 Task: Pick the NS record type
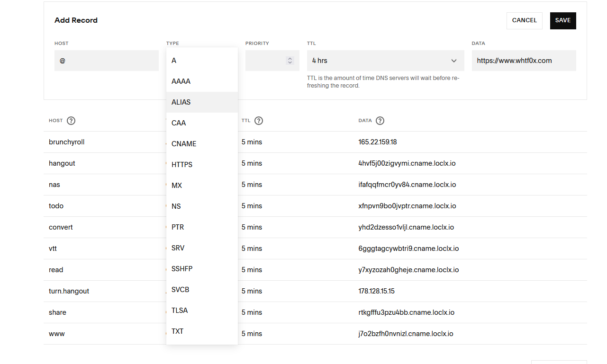tap(202, 206)
